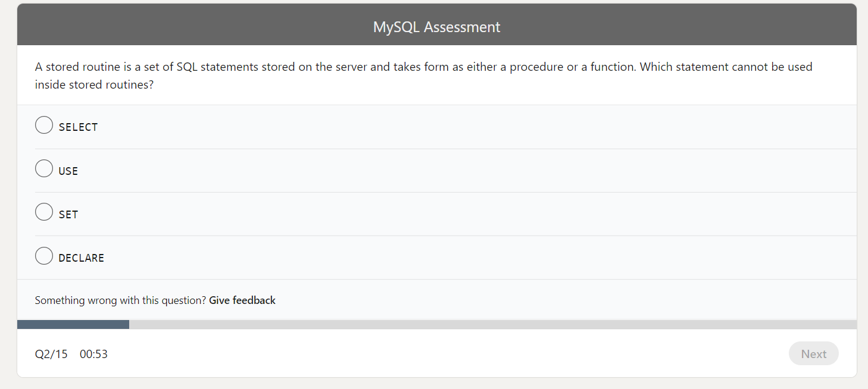Image resolution: width=868 pixels, height=389 pixels.
Task: Click the empty portion of the progress bar
Action: click(476, 324)
